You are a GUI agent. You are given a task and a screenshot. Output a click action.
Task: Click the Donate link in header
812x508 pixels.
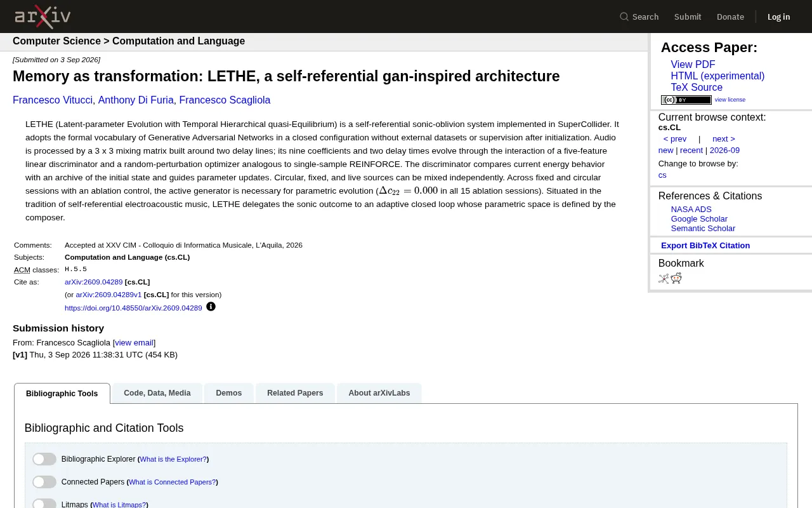point(730,17)
